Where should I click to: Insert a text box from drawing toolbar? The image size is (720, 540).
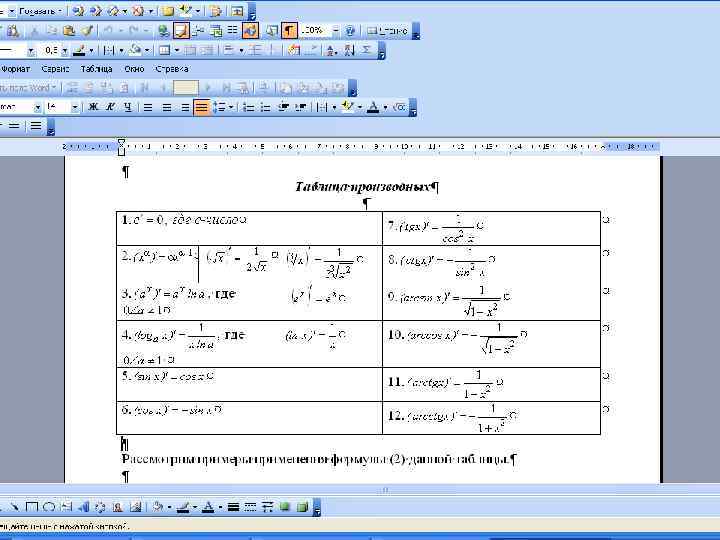(67, 507)
